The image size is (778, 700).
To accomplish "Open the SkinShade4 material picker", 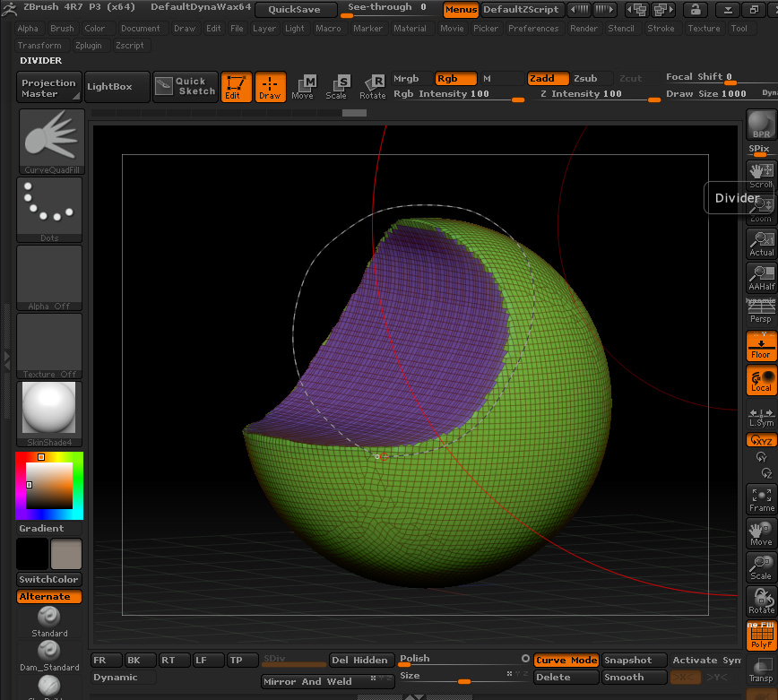I will click(x=50, y=413).
